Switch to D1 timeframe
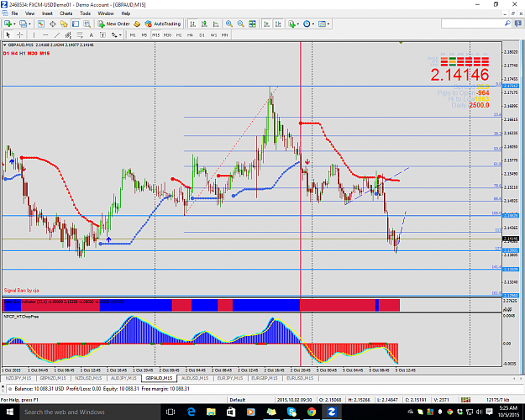525x420 pixels. click(202, 34)
